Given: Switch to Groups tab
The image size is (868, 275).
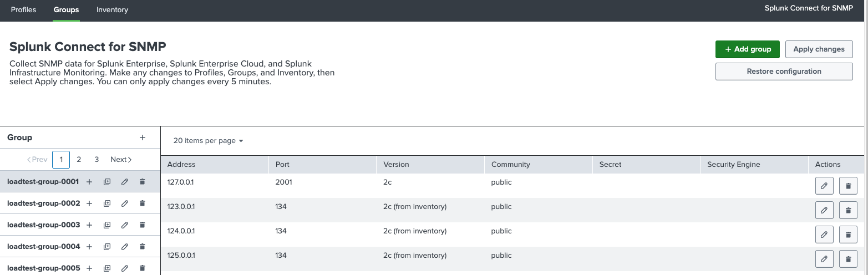Looking at the screenshot, I should point(66,10).
